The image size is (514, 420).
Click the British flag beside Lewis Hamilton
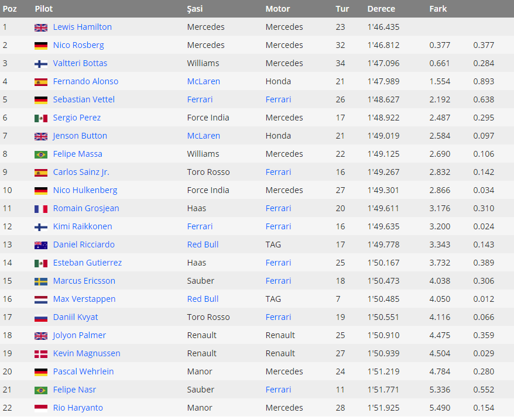point(41,27)
